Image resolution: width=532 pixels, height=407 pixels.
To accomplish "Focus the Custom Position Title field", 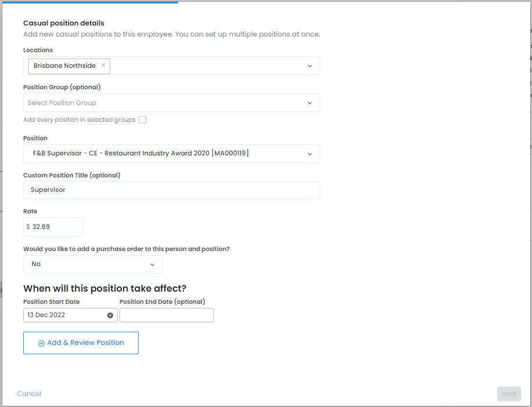I will [x=171, y=190].
